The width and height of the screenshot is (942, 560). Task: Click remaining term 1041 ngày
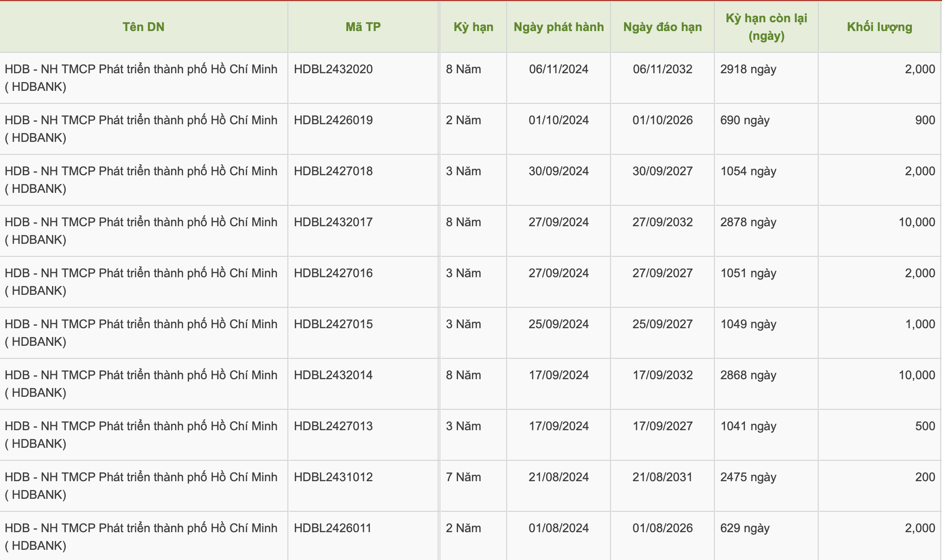pos(748,426)
